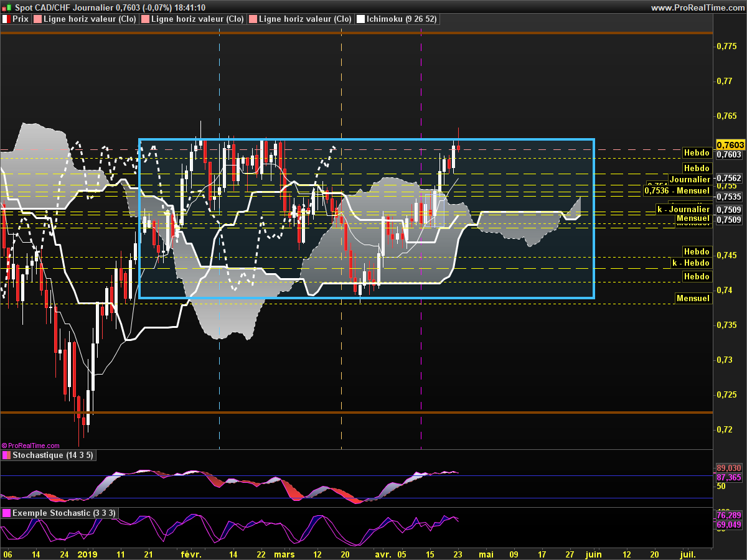Click the 0,72 price axis value
The height and width of the screenshot is (560, 747).
click(x=724, y=429)
